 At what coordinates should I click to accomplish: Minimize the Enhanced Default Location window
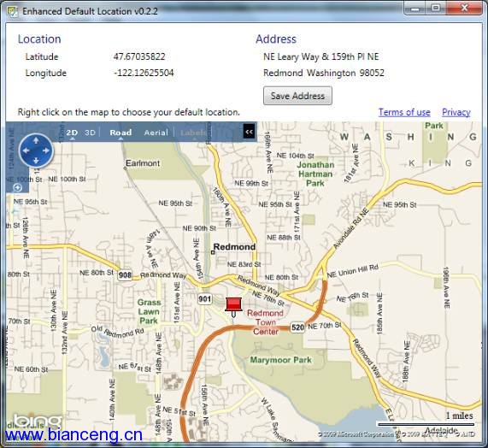(415, 8)
